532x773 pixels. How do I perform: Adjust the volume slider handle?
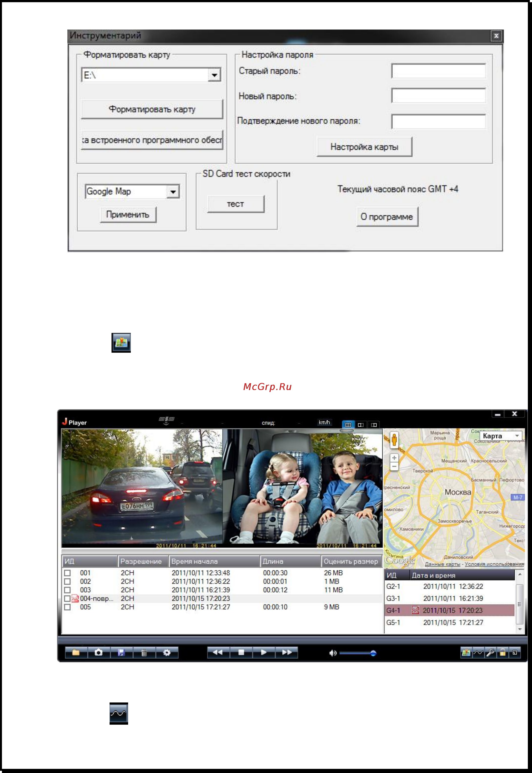(x=373, y=653)
